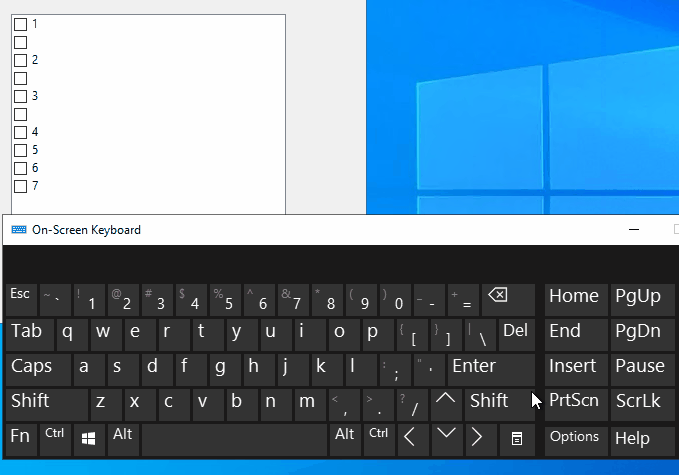
Task: Check the unlabeled box below item 2
Action: coord(20,78)
